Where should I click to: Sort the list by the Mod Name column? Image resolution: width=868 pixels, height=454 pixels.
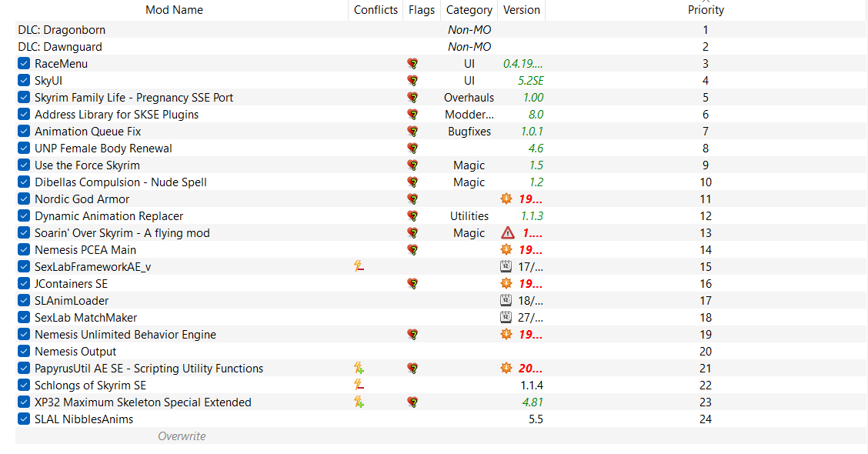pos(175,10)
